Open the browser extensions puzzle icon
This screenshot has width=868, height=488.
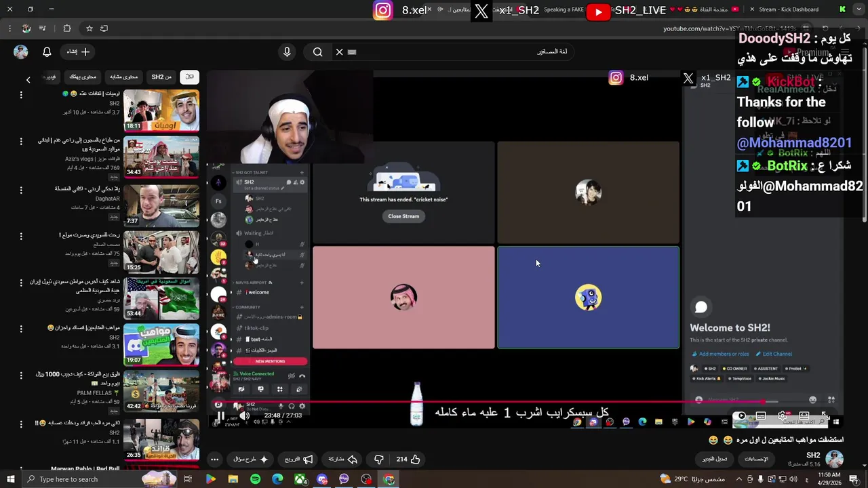(x=66, y=28)
